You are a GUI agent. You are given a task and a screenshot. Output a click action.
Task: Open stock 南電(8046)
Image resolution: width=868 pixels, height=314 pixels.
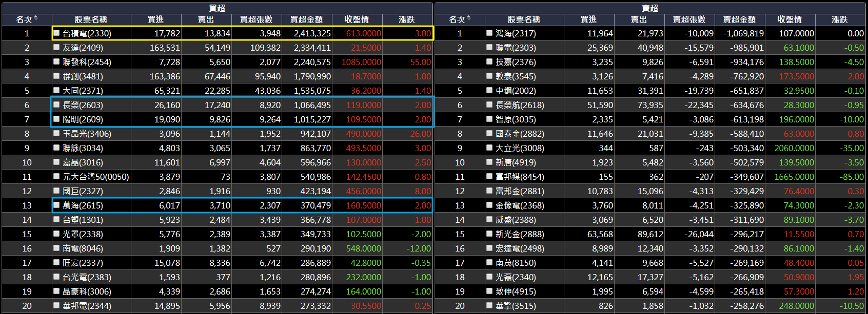point(83,248)
